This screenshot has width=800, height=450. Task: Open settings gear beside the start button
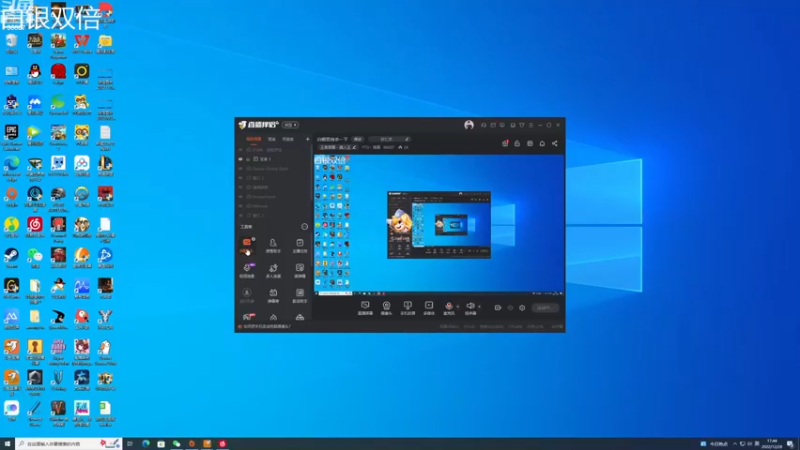pos(522,308)
